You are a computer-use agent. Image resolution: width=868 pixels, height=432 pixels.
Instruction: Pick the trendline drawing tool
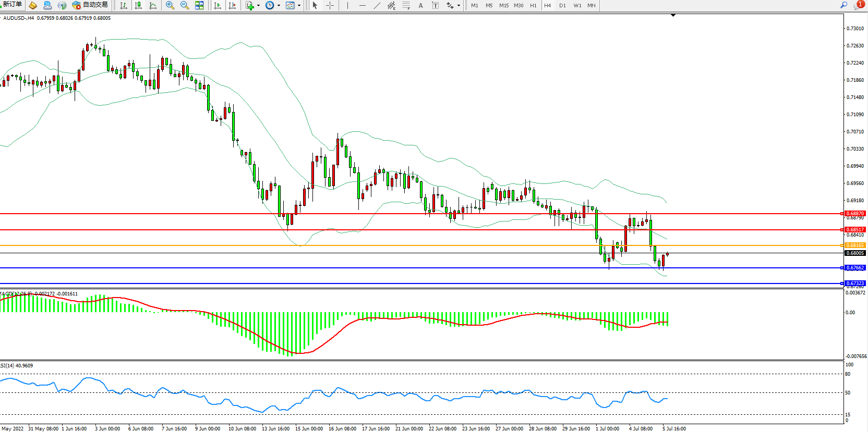377,5
